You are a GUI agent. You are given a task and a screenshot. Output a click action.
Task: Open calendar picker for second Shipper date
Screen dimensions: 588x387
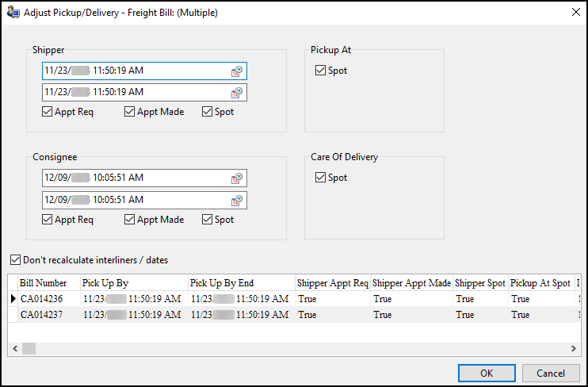tap(237, 93)
